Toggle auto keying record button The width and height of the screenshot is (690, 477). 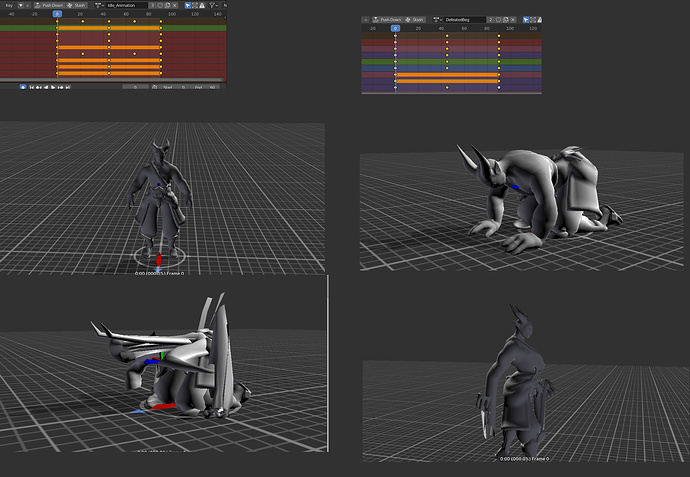tap(23, 87)
